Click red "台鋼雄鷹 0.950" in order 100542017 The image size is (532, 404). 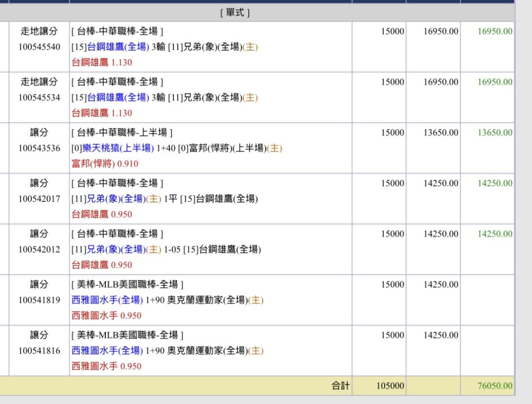(102, 214)
